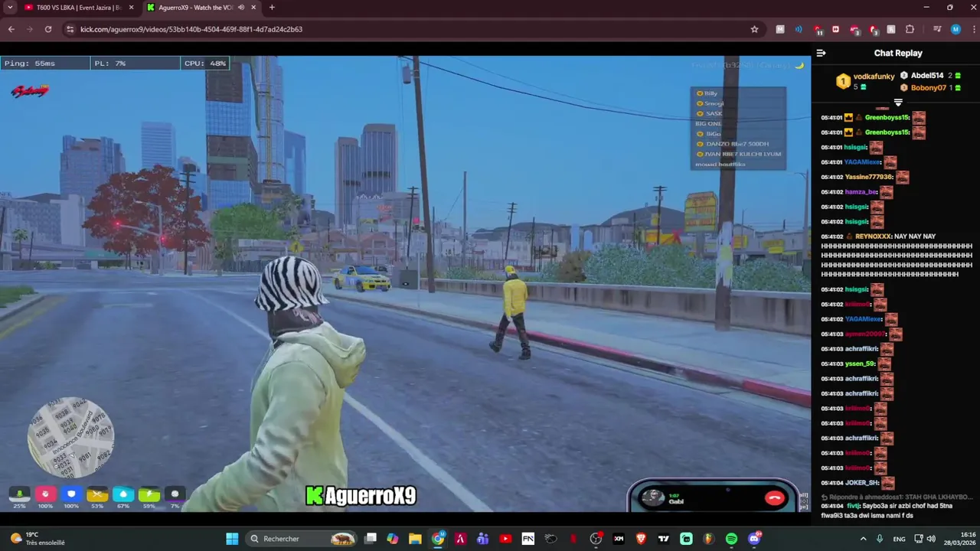Bookmark this page with the star icon

pos(754,29)
